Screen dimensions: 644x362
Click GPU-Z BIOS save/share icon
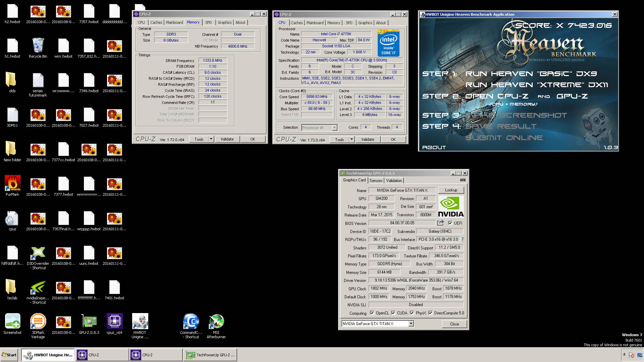[440, 223]
